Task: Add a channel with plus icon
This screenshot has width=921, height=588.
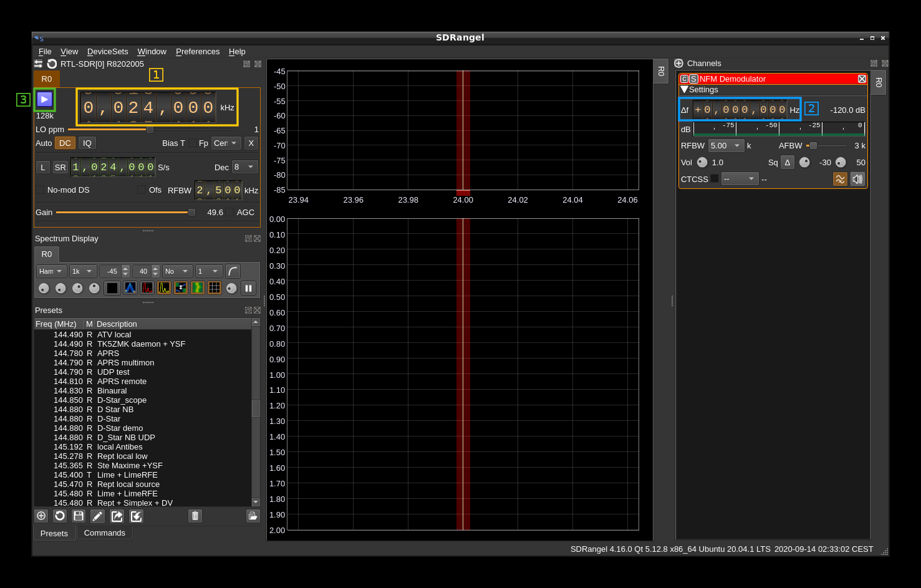Action: pos(679,63)
